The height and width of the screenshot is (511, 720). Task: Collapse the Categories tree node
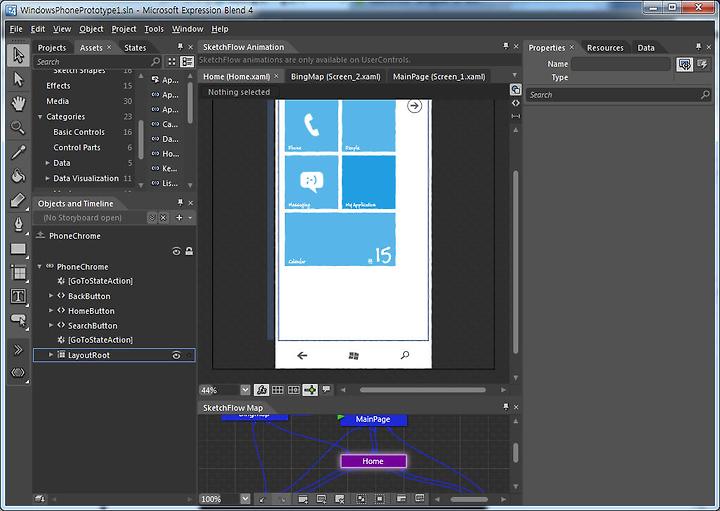(x=40, y=117)
